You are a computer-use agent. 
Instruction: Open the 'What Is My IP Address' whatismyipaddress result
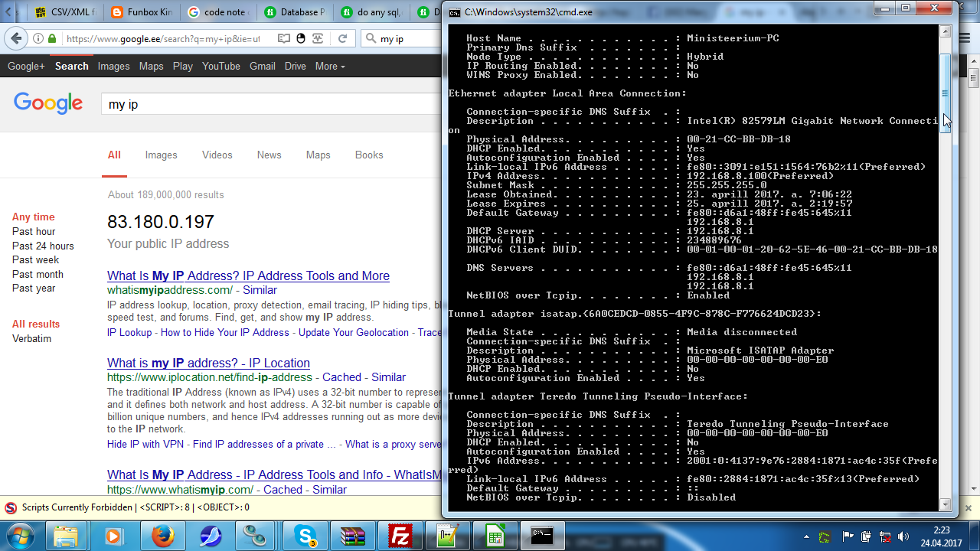[248, 275]
